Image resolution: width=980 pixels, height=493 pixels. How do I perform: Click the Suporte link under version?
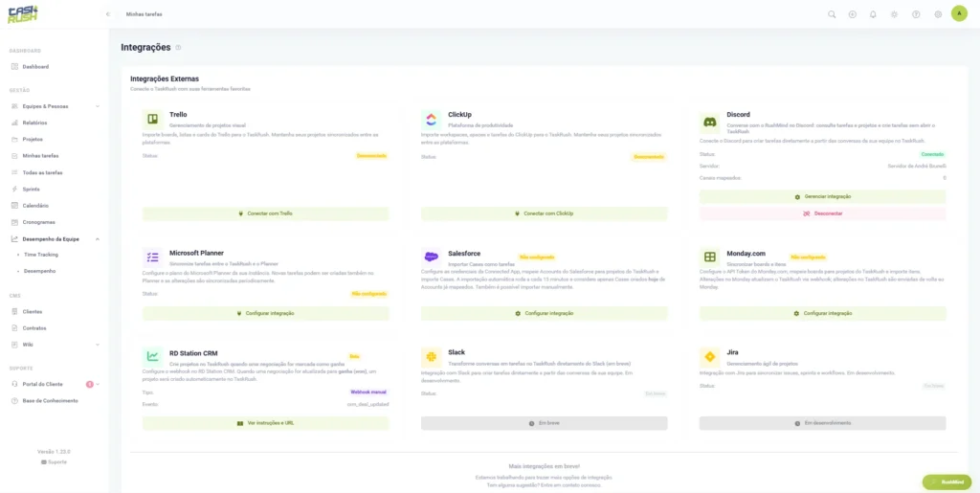54,461
